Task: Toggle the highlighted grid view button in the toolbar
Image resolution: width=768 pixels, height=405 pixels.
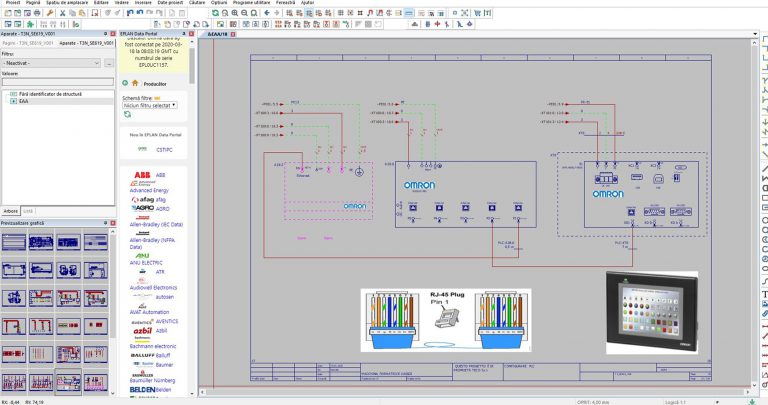Action: (309, 13)
